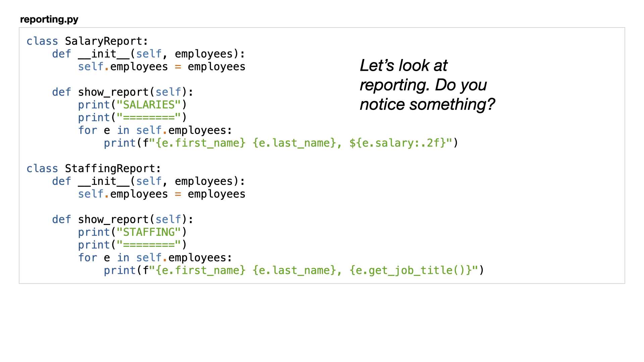This screenshot has width=644, height=362.
Task: Click the for loop line under SALARIES
Action: pyautogui.click(x=155, y=130)
